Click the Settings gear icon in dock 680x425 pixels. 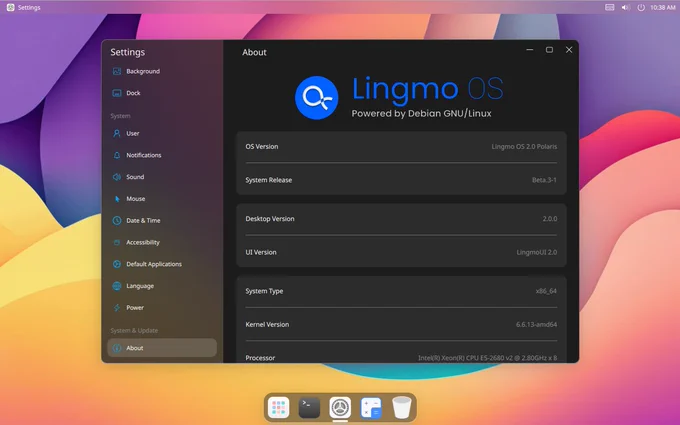coord(340,407)
